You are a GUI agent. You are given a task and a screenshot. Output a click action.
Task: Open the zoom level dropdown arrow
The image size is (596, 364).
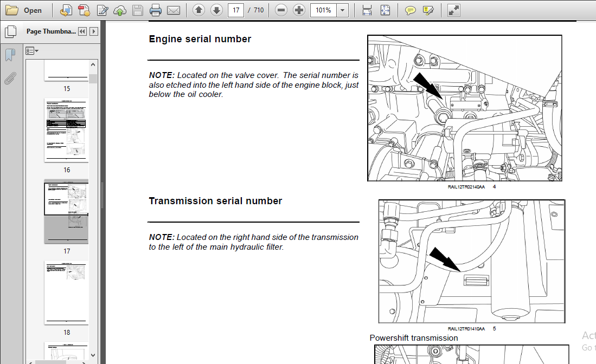click(x=343, y=10)
